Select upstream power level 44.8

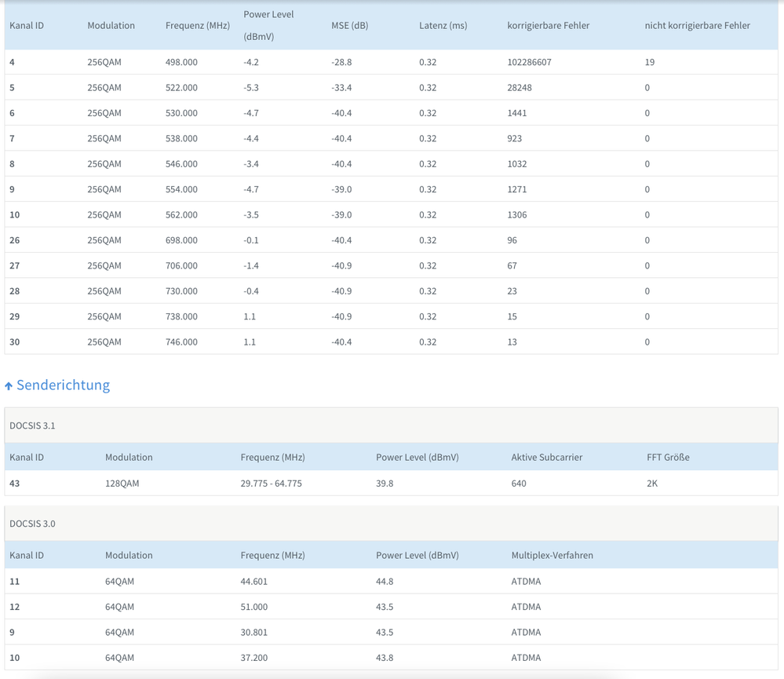pyautogui.click(x=385, y=582)
